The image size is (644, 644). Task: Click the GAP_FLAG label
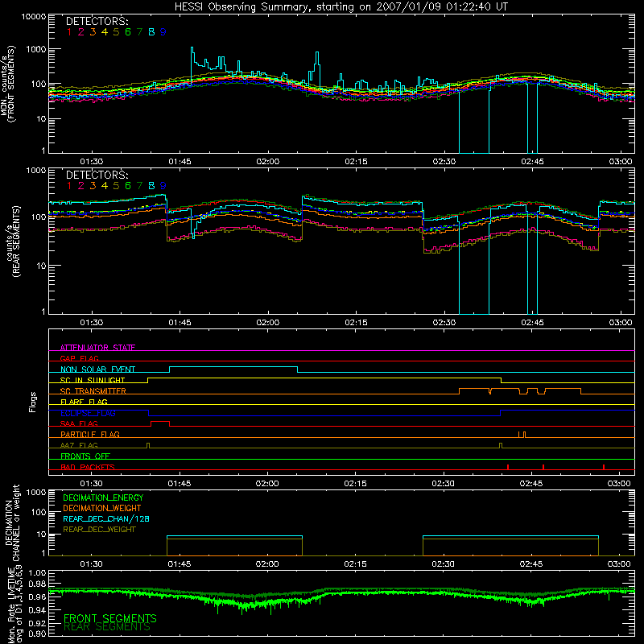79,358
